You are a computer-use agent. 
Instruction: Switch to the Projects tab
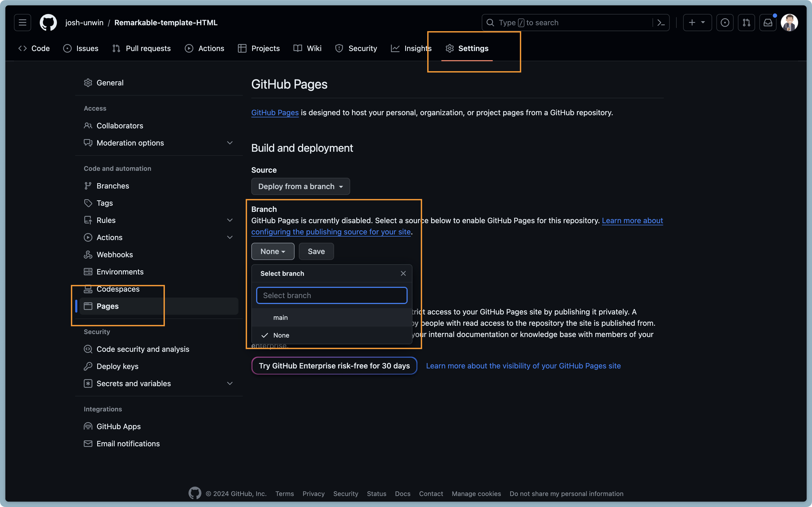[259, 48]
